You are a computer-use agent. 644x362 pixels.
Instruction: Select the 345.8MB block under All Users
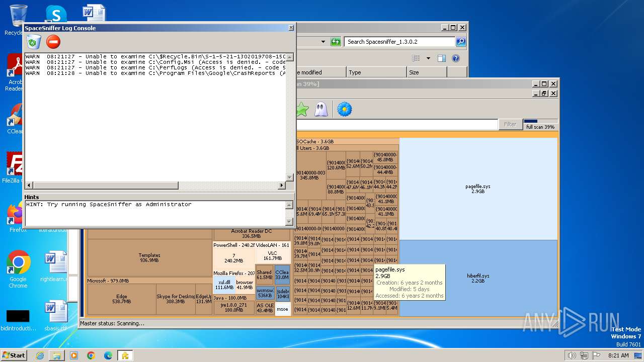(x=310, y=175)
